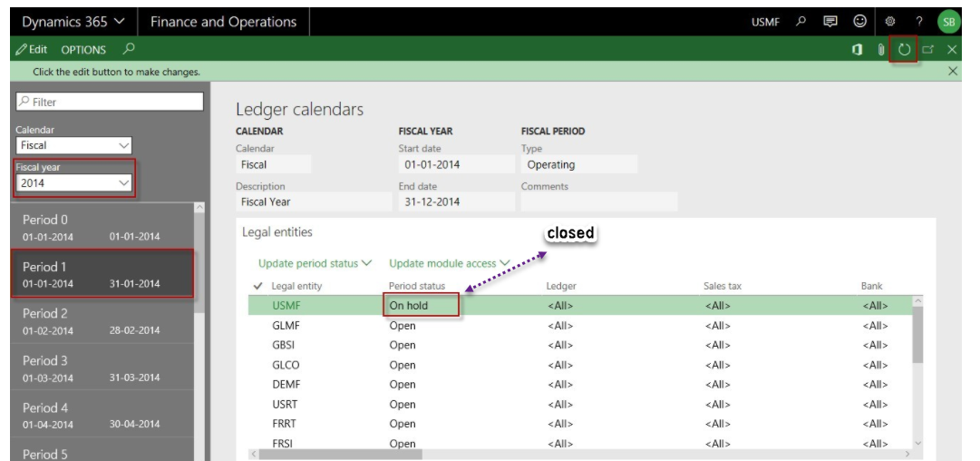Refresh the page with refresh icon

pyautogui.click(x=905, y=49)
